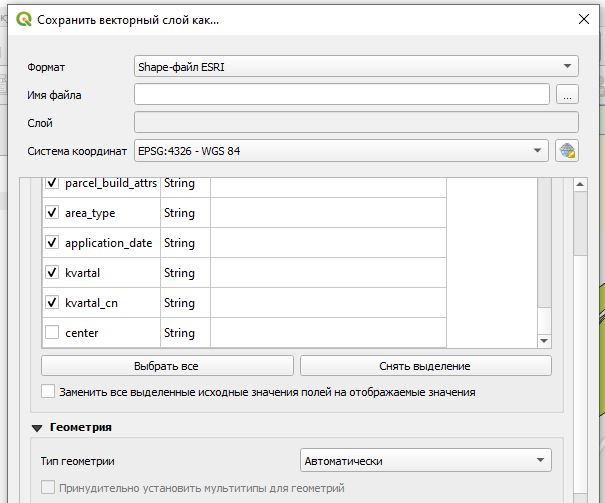Click the String type cell for center
Image resolution: width=605 pixels, height=503 pixels.
tap(185, 333)
